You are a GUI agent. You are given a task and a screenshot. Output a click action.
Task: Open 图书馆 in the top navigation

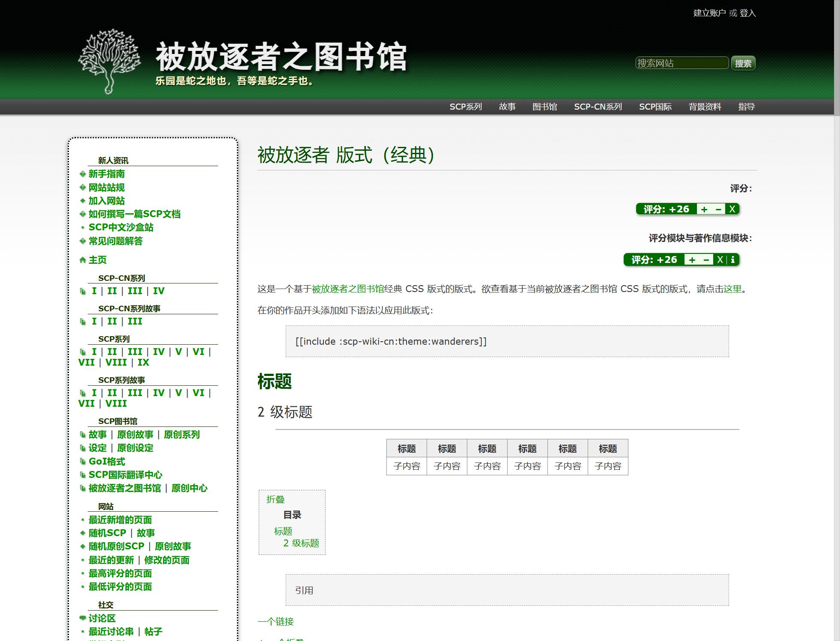544,107
